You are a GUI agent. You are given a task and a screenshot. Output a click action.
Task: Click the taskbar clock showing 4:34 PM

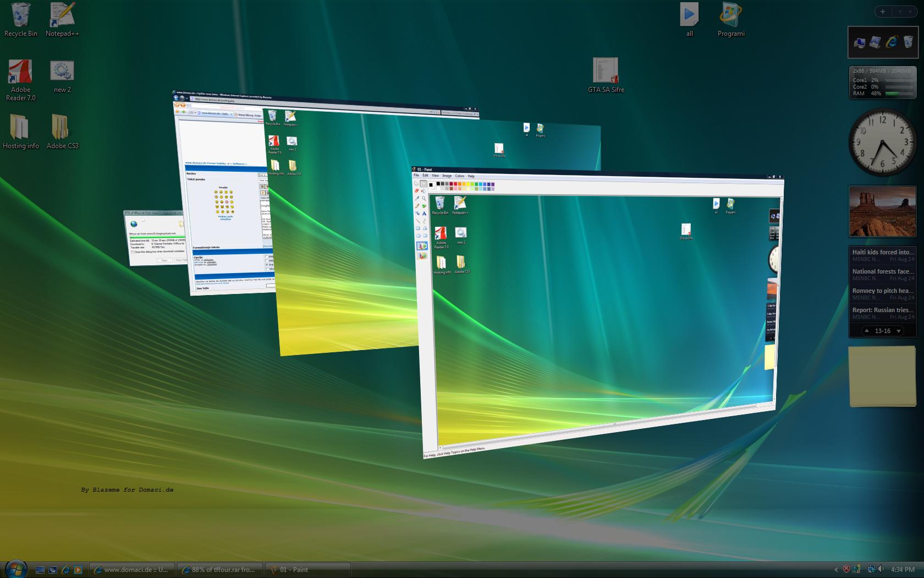pos(903,569)
